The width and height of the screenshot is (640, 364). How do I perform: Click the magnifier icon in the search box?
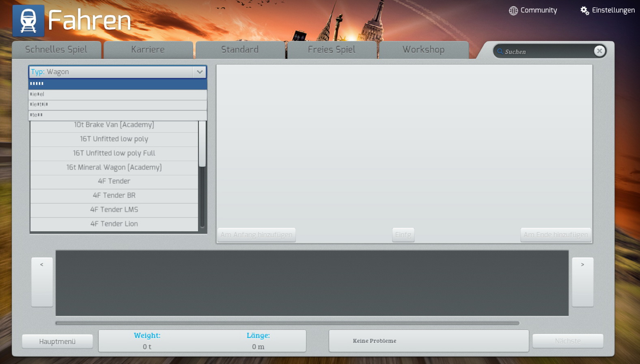tap(500, 52)
